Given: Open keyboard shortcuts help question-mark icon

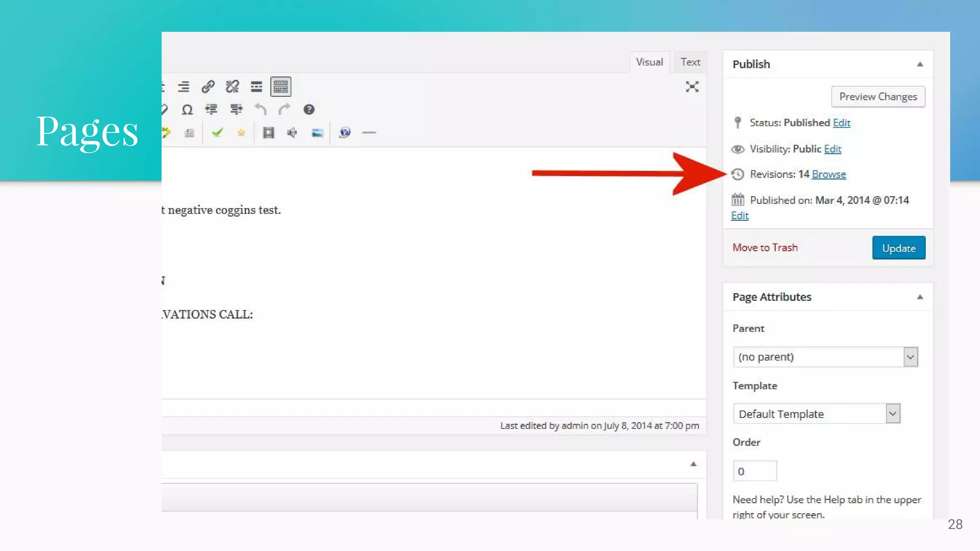Looking at the screenshot, I should tap(309, 110).
